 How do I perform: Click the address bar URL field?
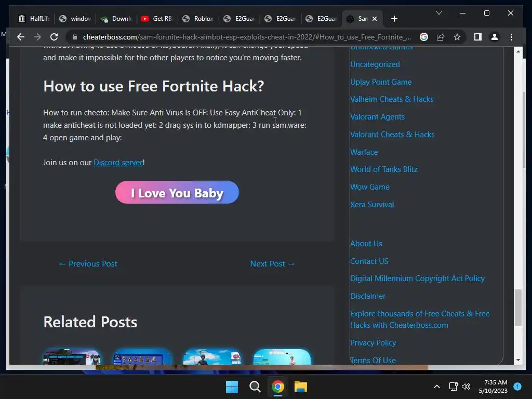point(247,37)
